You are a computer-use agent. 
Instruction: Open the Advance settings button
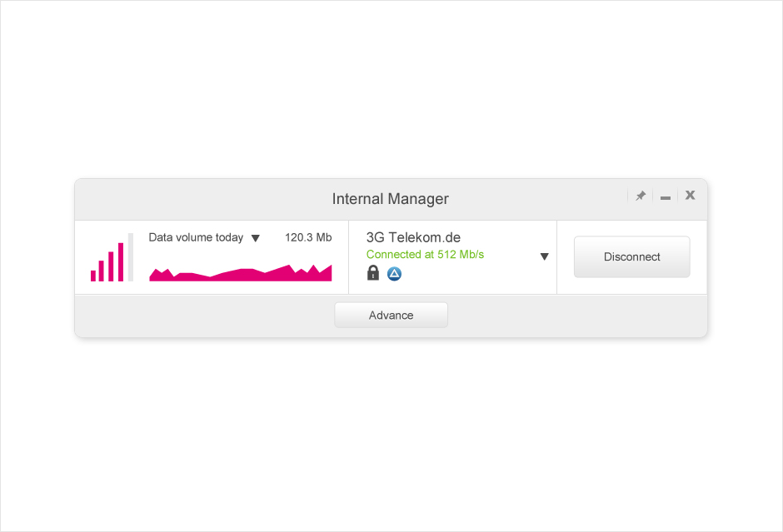391,315
